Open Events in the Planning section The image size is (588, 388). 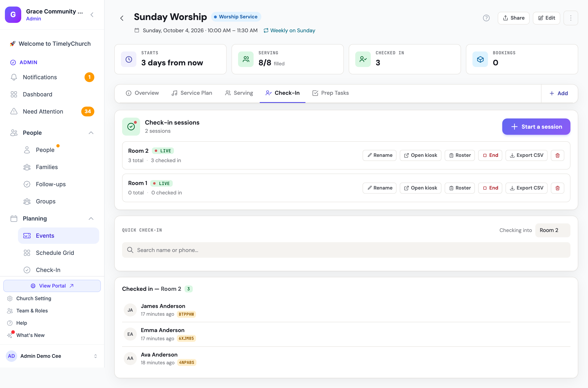[59, 236]
